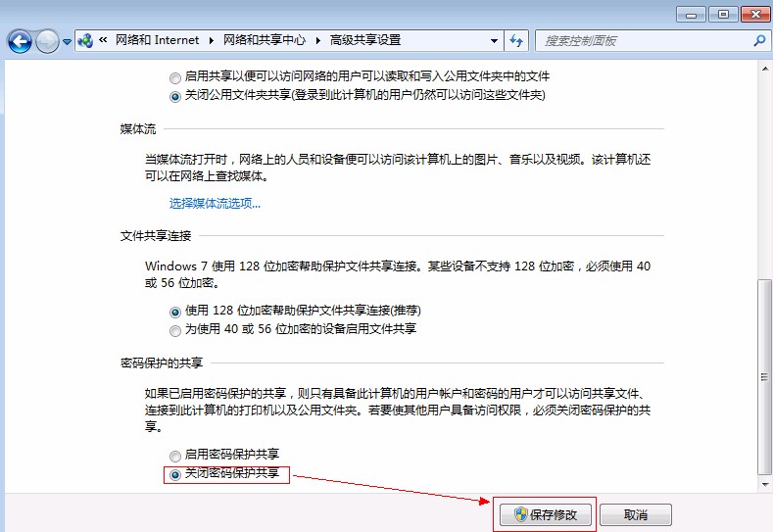
Task: Focus the 搜索控制面板 search field
Action: pyautogui.click(x=642, y=41)
